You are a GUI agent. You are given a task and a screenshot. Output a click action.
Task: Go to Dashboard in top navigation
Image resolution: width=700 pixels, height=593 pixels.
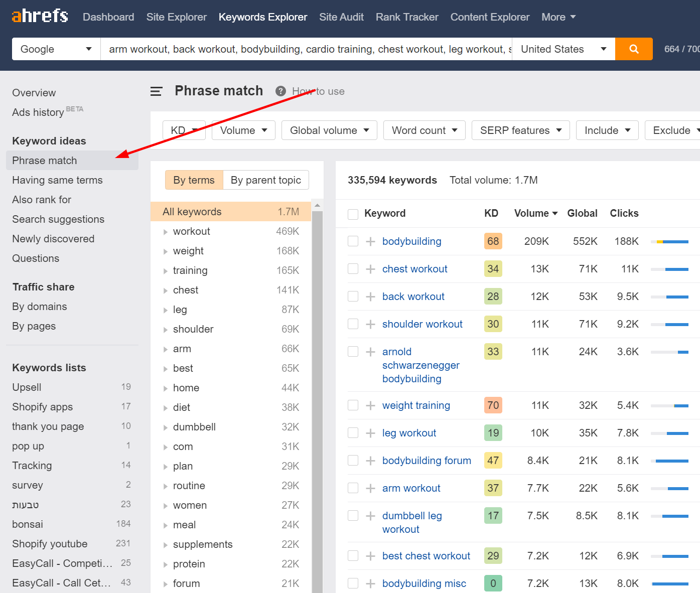point(108,17)
